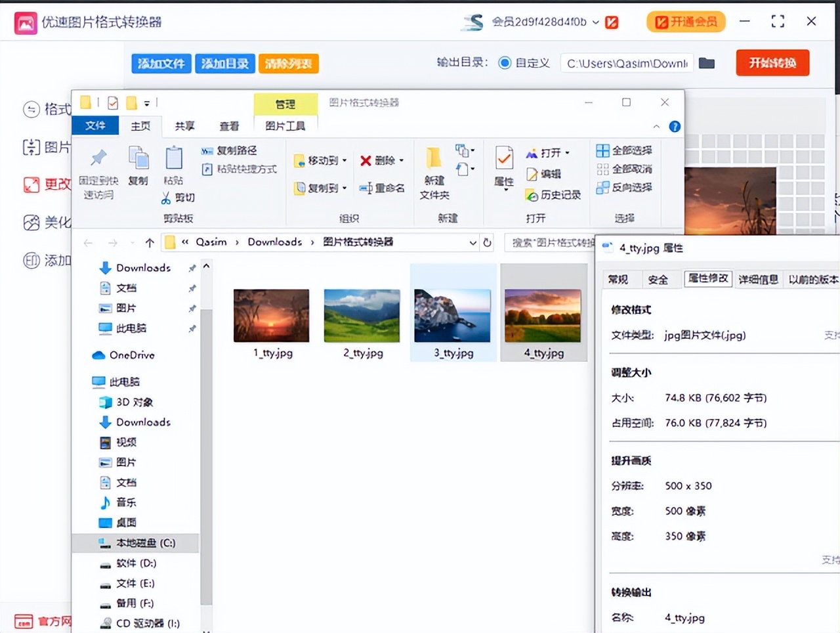Expand the Explorer address bar history dropdown
This screenshot has width=840, height=633.
(x=472, y=243)
